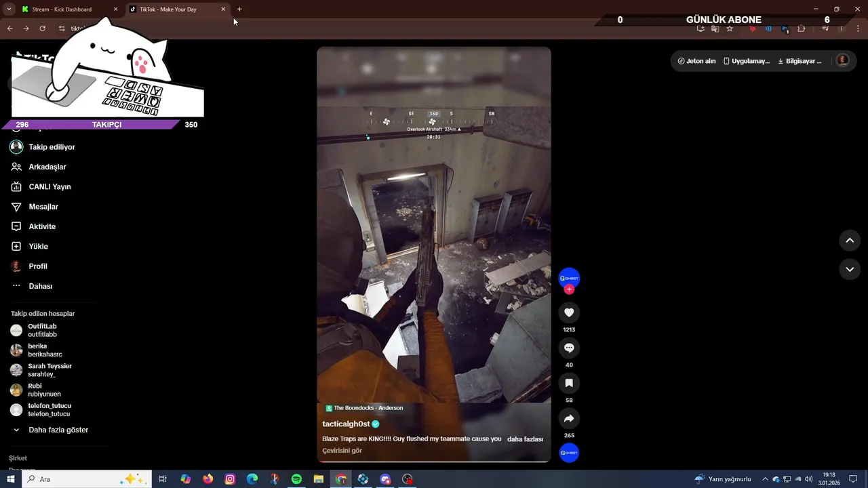Image resolution: width=868 pixels, height=488 pixels.
Task: Go to the next video with down chevron
Action: (x=850, y=269)
